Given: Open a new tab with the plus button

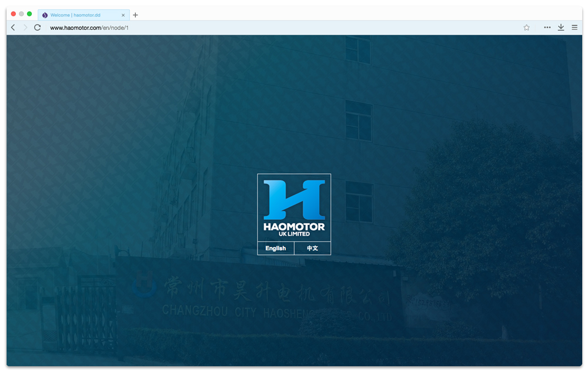Looking at the screenshot, I should [x=135, y=15].
